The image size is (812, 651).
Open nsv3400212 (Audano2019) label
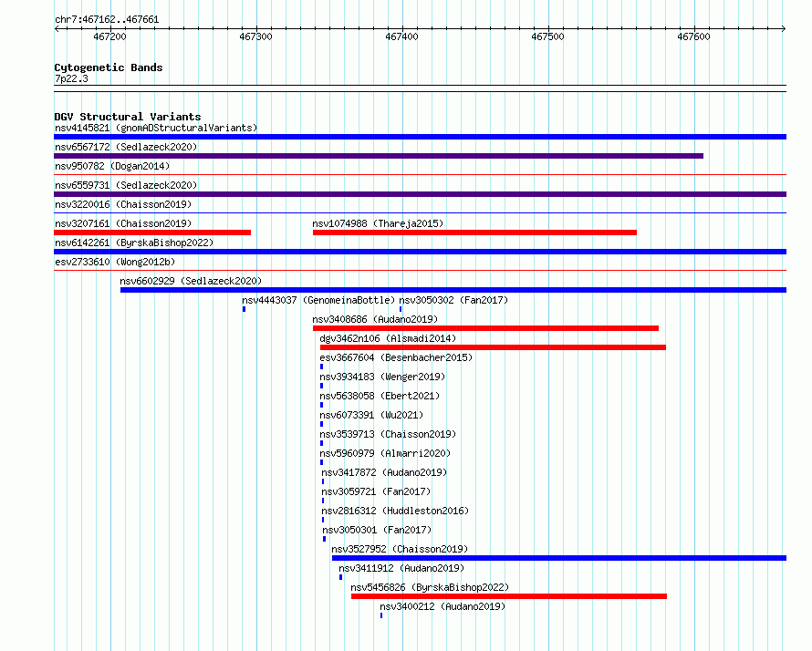(x=442, y=606)
